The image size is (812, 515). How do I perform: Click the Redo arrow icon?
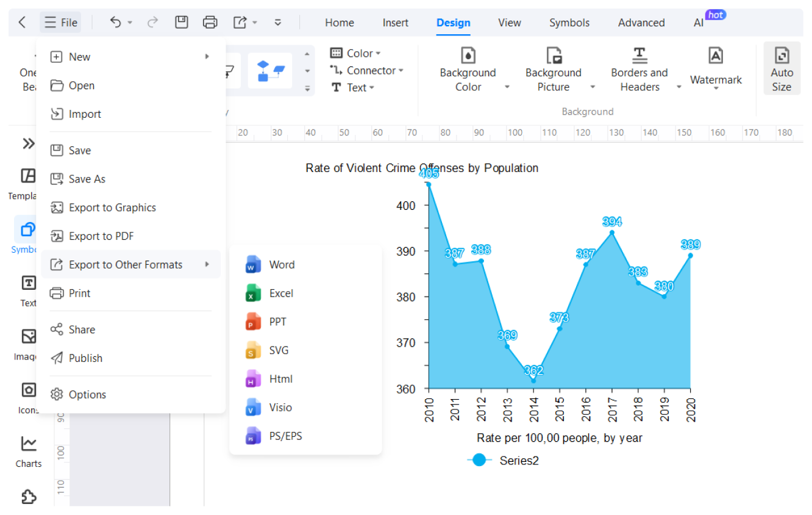pos(152,23)
